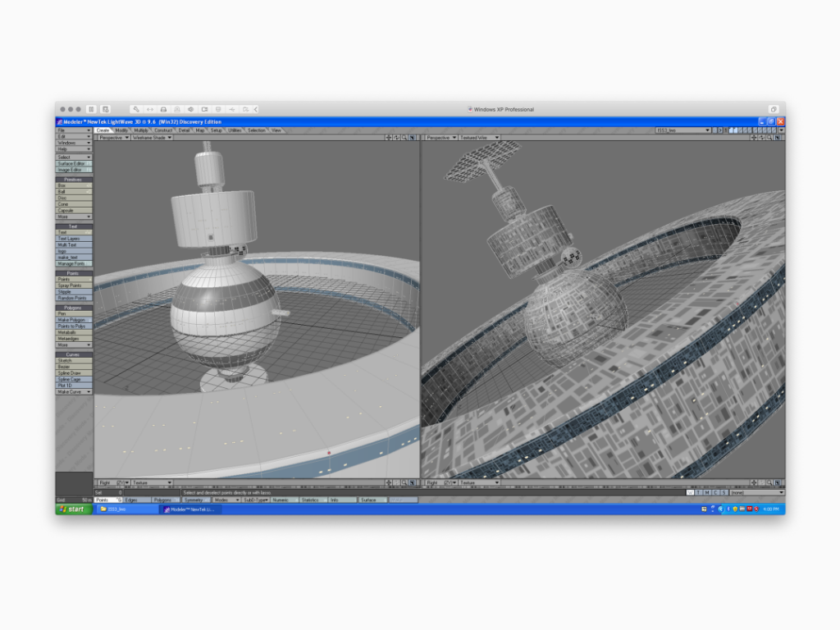Toggle the W vertex map button
The height and width of the screenshot is (630, 840).
pyautogui.click(x=690, y=492)
